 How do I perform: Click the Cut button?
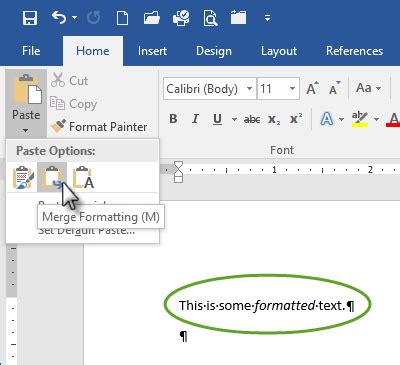point(70,81)
